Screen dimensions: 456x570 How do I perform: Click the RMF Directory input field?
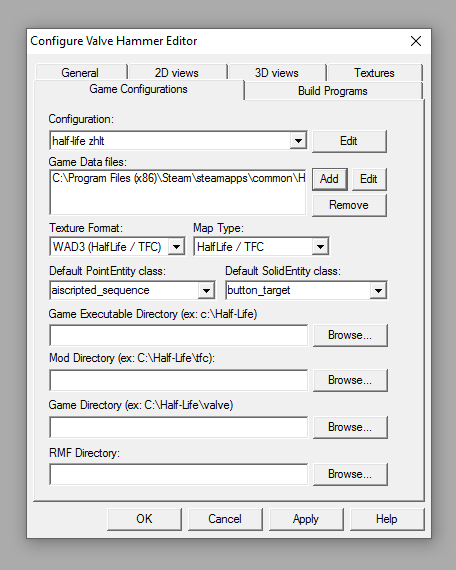click(x=179, y=474)
